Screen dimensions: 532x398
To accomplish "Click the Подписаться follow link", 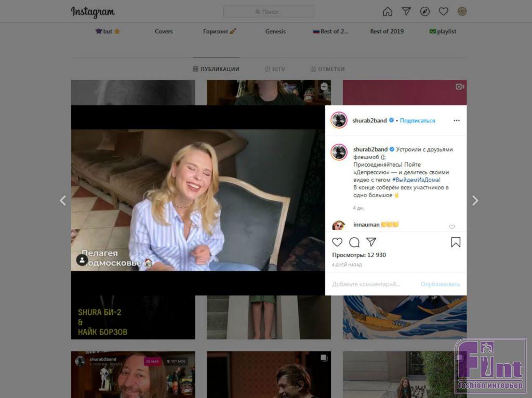I will (x=417, y=120).
